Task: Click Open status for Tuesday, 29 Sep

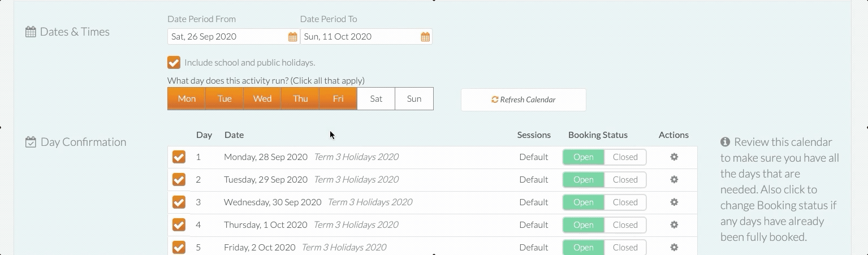Action: [584, 180]
